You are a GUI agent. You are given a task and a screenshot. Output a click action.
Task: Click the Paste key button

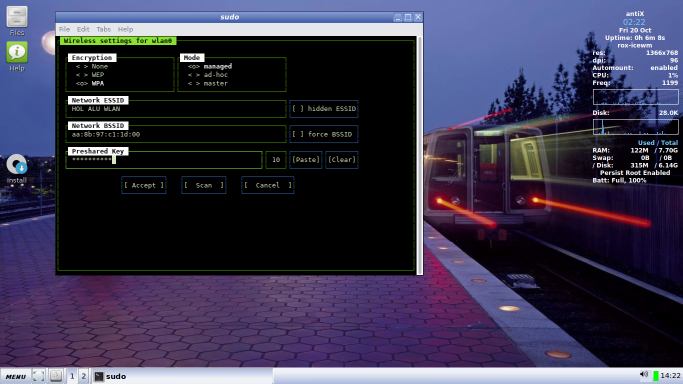(306, 160)
